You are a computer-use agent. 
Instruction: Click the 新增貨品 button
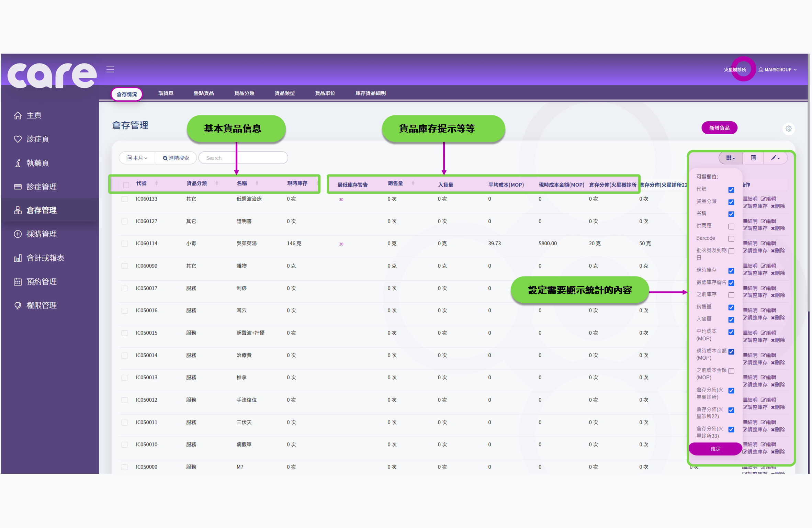pos(719,127)
